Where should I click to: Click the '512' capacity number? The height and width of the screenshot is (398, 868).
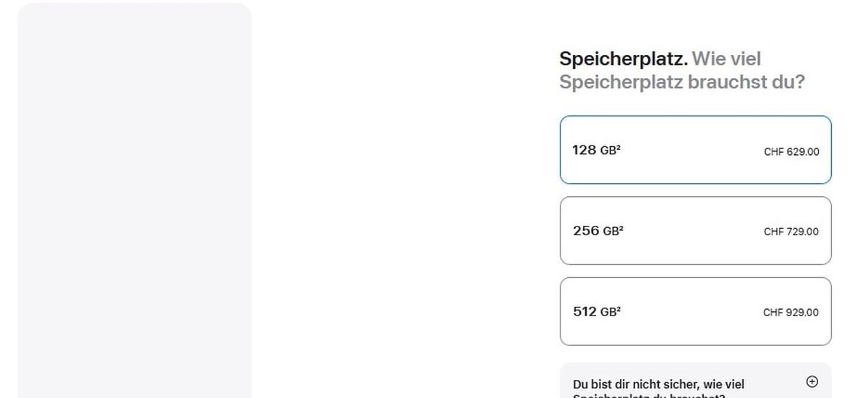(584, 312)
